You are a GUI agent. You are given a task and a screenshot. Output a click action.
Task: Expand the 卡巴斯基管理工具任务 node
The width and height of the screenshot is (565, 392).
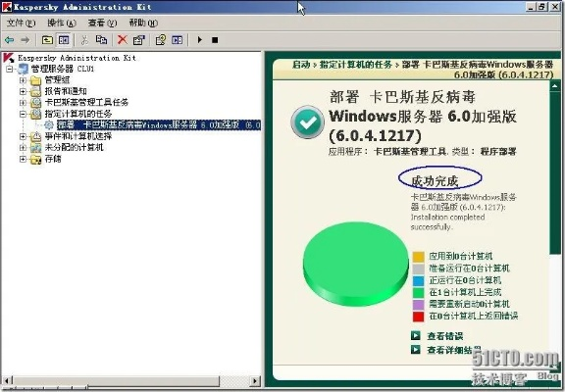click(x=24, y=103)
